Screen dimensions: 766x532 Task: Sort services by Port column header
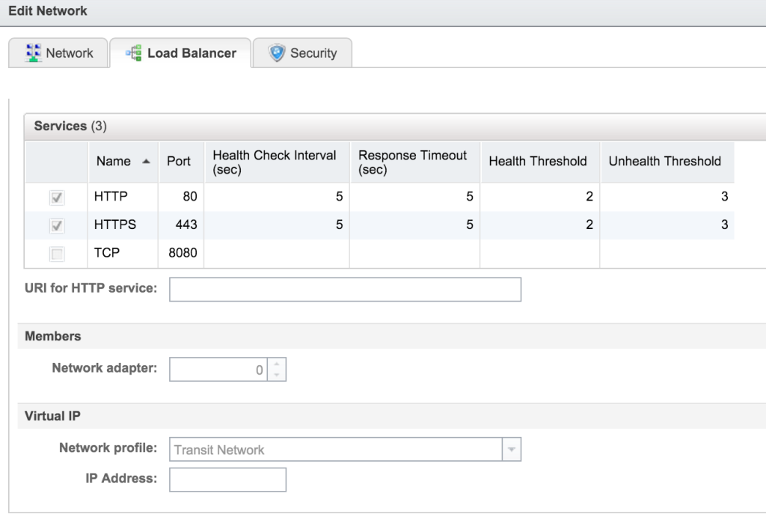[x=179, y=161]
